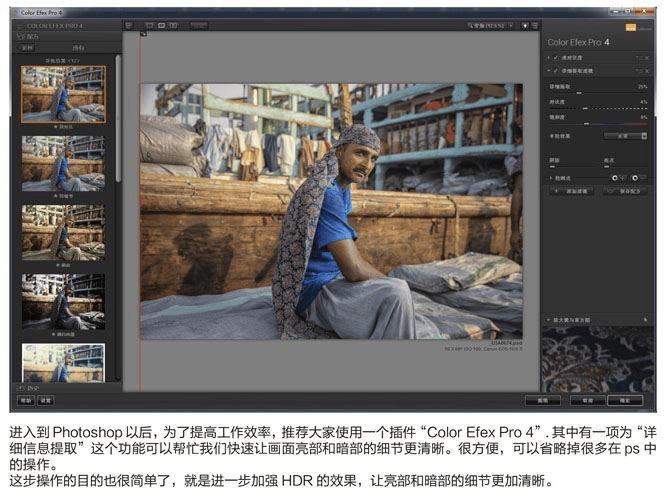
Task: Click the Settings button at bottom left
Action: (46, 400)
